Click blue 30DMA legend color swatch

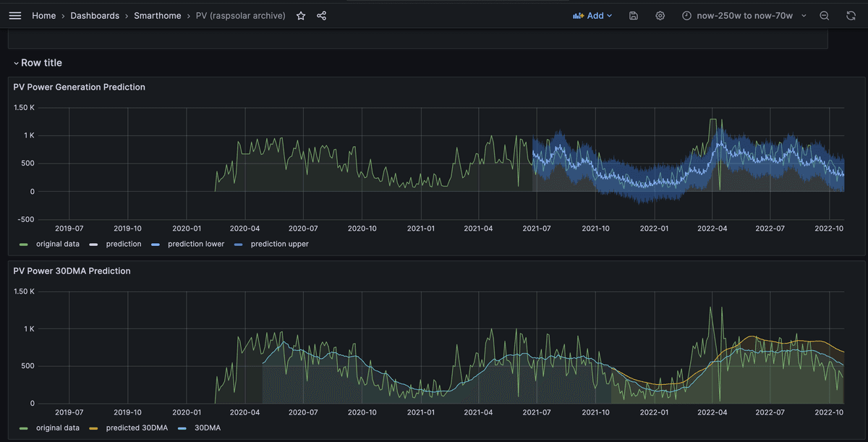(x=182, y=428)
